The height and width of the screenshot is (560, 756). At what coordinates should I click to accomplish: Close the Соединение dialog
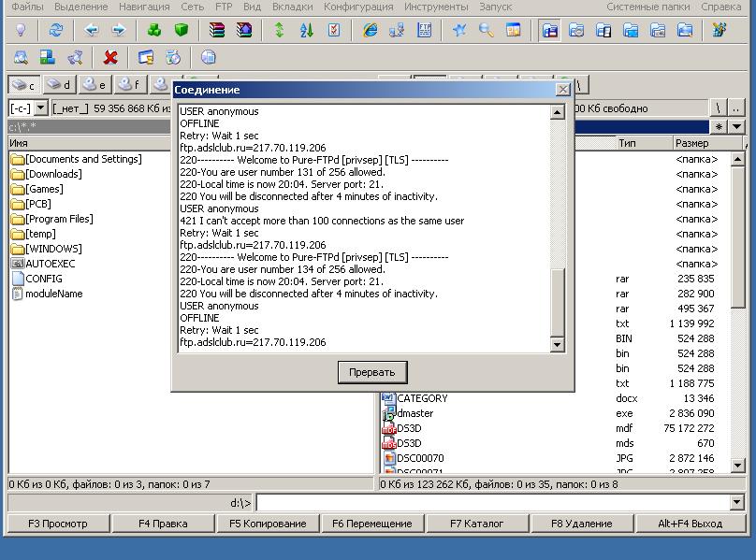pos(562,90)
